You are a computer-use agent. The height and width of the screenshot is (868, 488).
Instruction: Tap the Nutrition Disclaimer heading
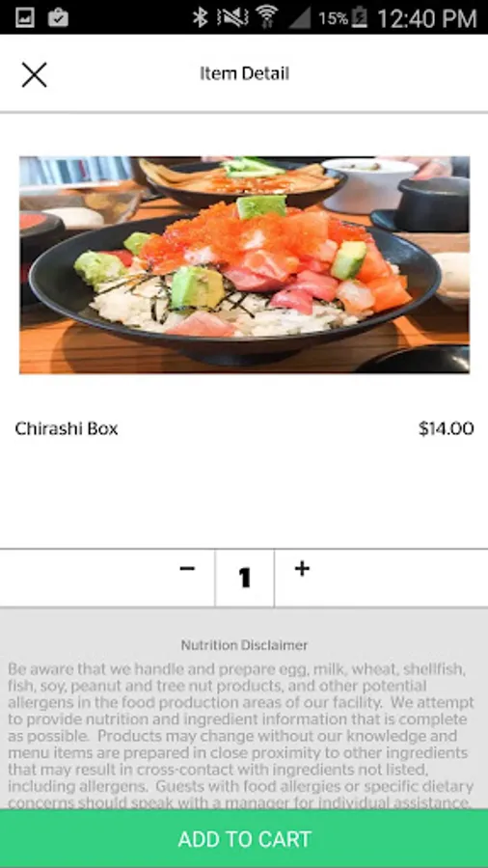click(x=244, y=645)
